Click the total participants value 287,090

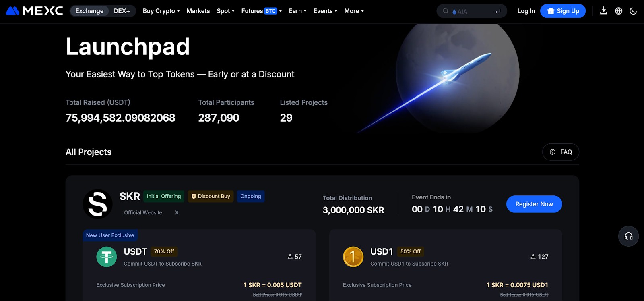point(219,118)
